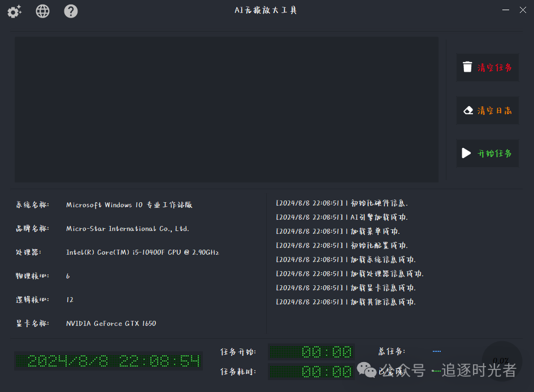Close the AI无损放大工具 window
534x392 pixels.
[x=523, y=10]
